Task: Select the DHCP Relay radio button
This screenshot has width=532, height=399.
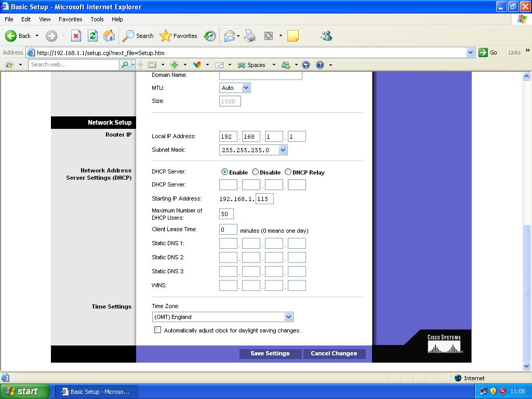Action: [288, 172]
